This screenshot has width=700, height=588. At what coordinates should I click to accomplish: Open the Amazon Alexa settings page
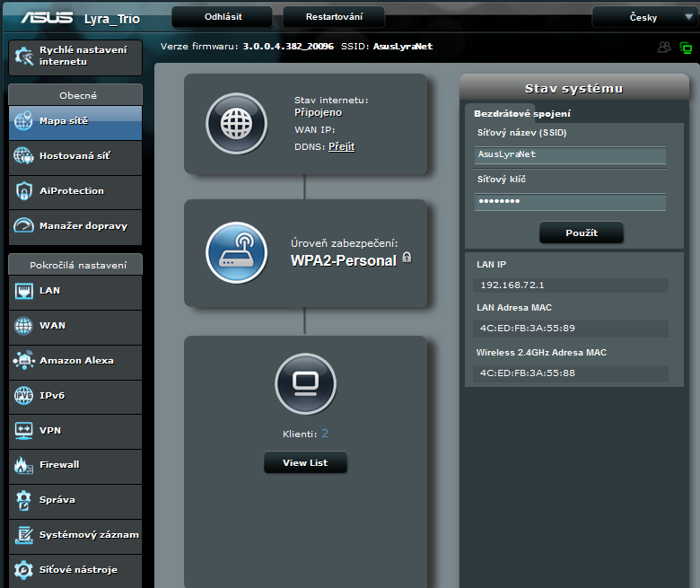(x=75, y=361)
